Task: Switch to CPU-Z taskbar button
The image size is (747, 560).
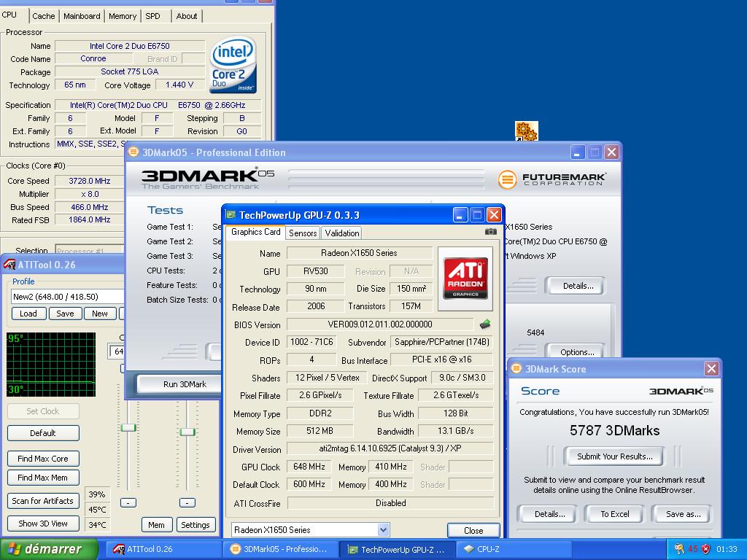Action: click(514, 549)
